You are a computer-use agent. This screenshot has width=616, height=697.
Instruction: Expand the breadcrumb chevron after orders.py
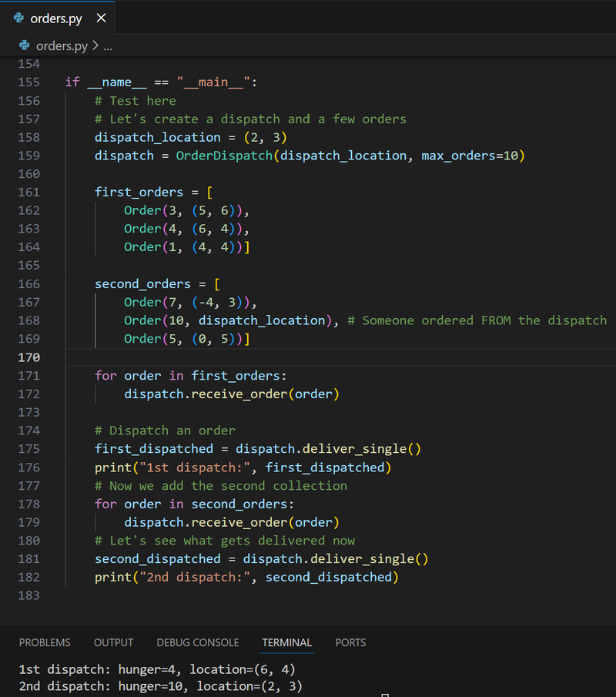coord(95,46)
